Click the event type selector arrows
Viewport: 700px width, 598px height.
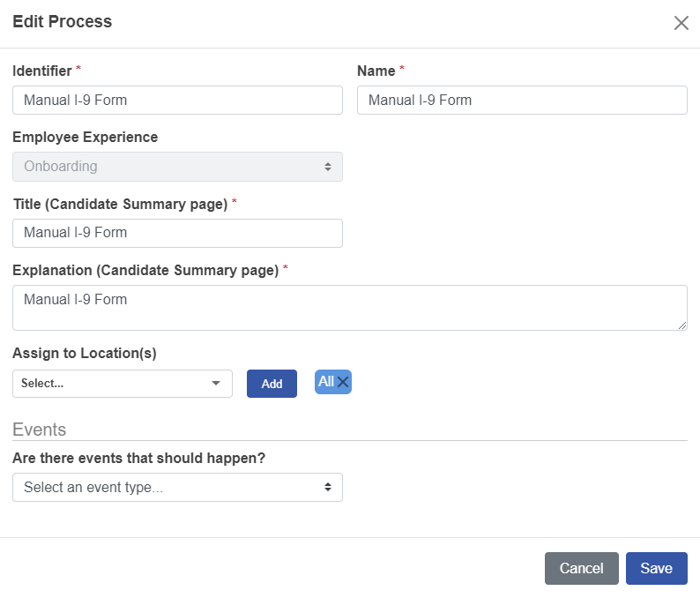click(x=327, y=487)
